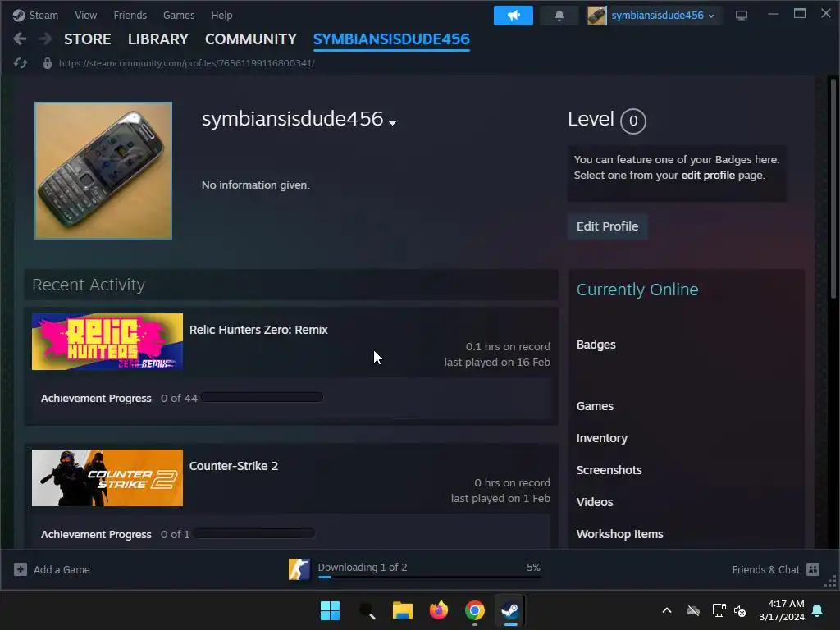Click Relic Hunters Achievement Progress label
The width and height of the screenshot is (840, 630).
(96, 398)
